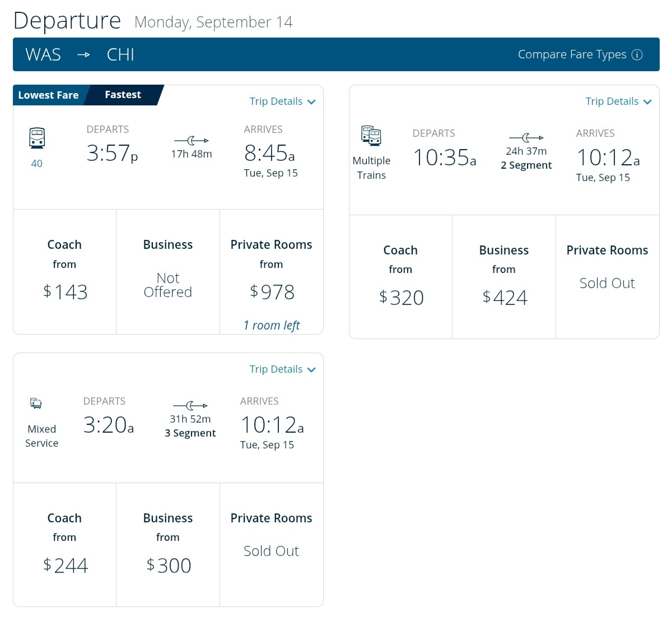
Task: Click the 31h 52m duration
Action: [190, 419]
